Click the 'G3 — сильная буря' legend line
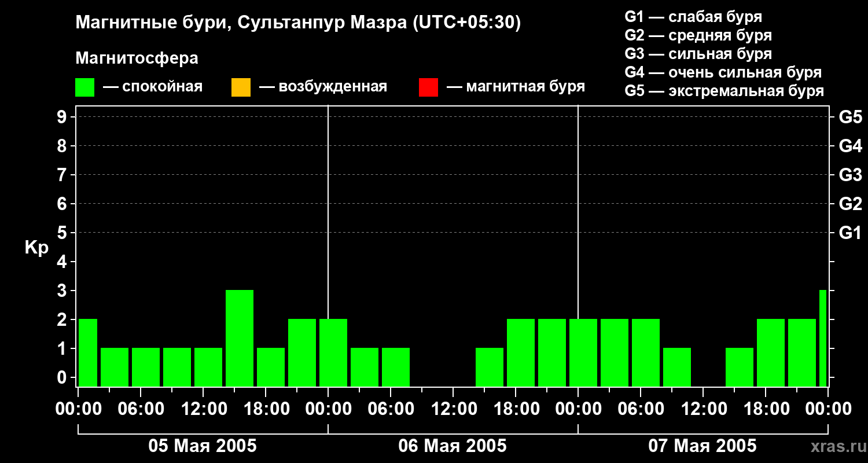The height and width of the screenshot is (463, 868). (698, 54)
